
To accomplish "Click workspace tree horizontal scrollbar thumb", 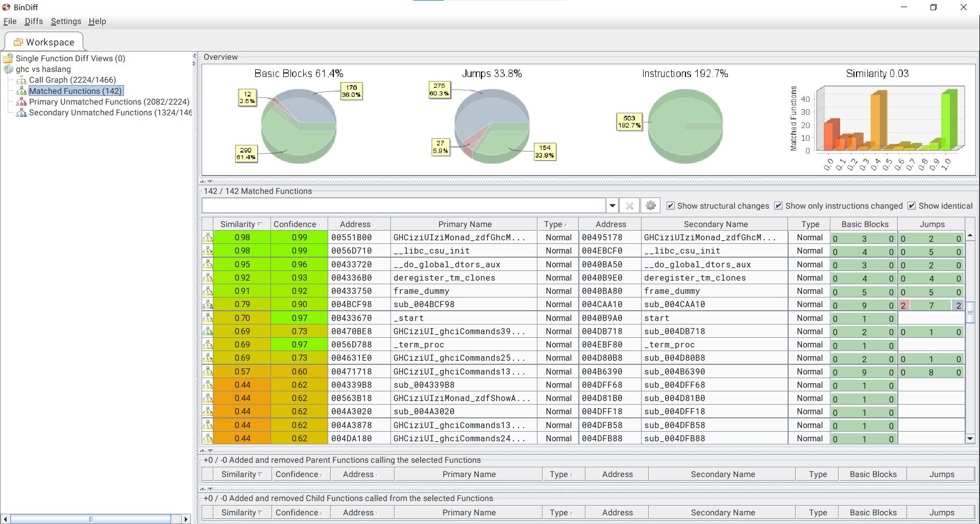I will pos(90,519).
